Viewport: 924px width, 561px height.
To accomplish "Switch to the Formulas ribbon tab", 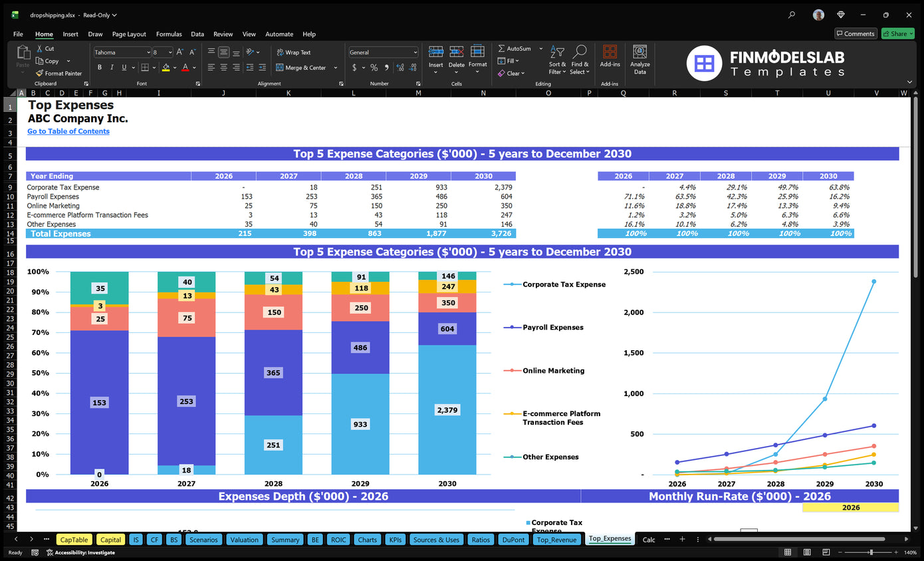I will point(169,34).
